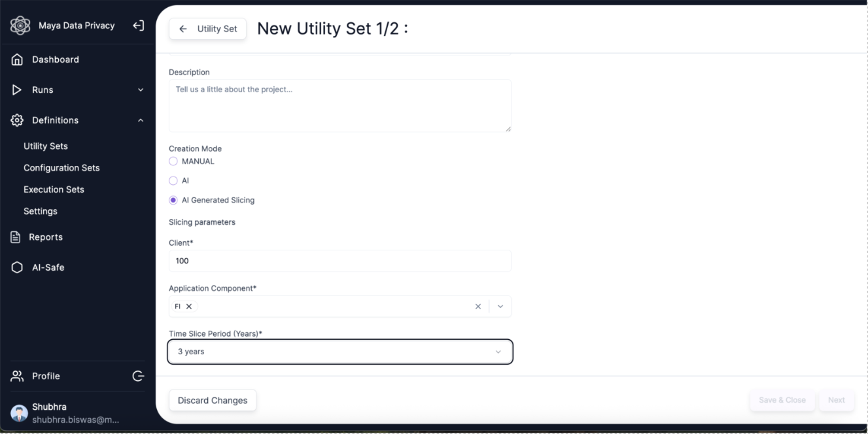Image resolution: width=868 pixels, height=434 pixels.
Task: Click into the Description text area
Action: tap(340, 106)
